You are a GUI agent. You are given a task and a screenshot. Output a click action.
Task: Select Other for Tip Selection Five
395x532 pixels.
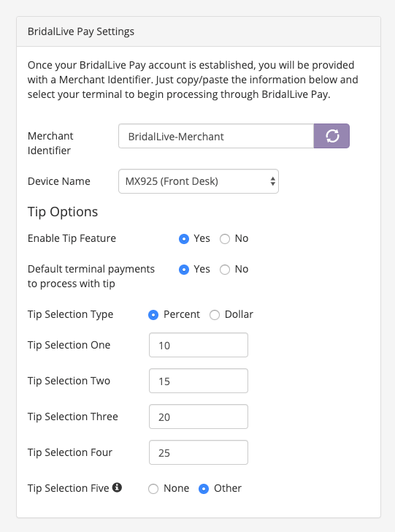[204, 489]
